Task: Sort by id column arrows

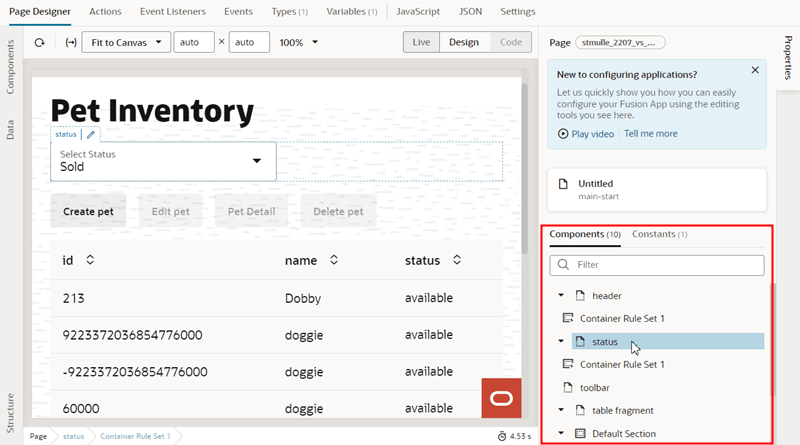Action: pos(90,260)
